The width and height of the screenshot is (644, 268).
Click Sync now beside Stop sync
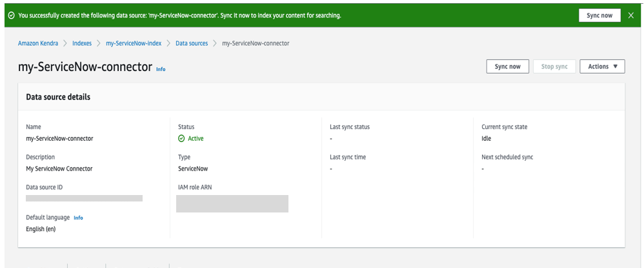(x=508, y=67)
